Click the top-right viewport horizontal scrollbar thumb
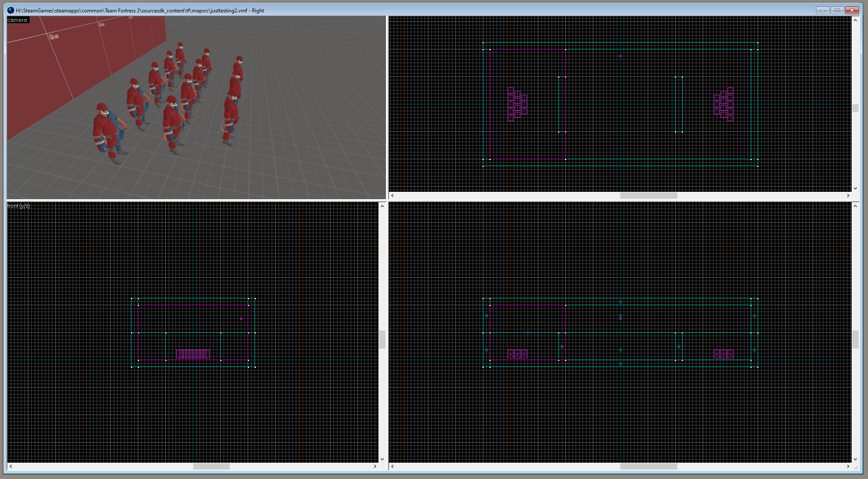The height and width of the screenshot is (479, 868). coord(649,196)
